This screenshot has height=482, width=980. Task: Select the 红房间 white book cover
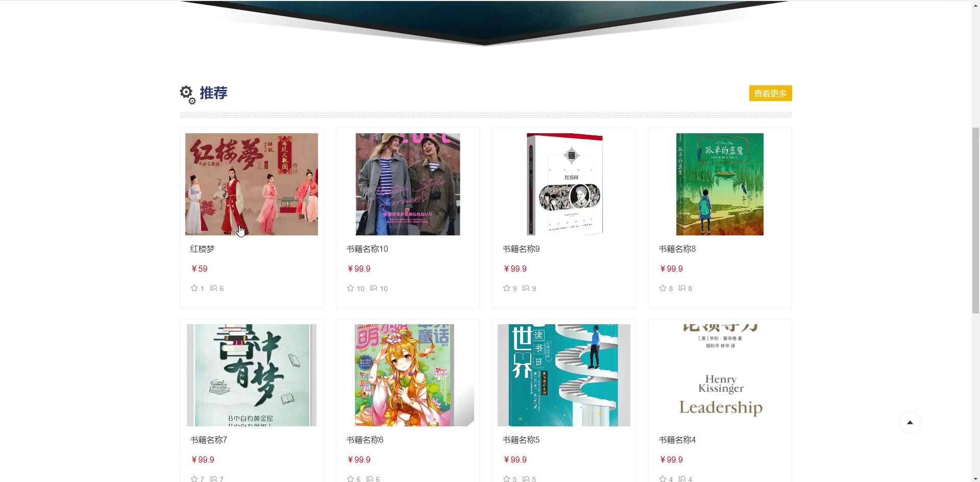coord(564,184)
